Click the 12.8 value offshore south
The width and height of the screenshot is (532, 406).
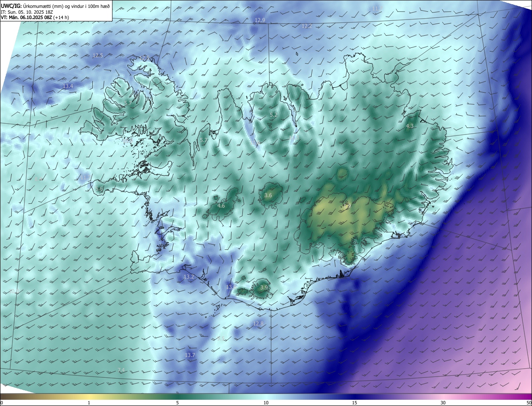tap(258, 323)
